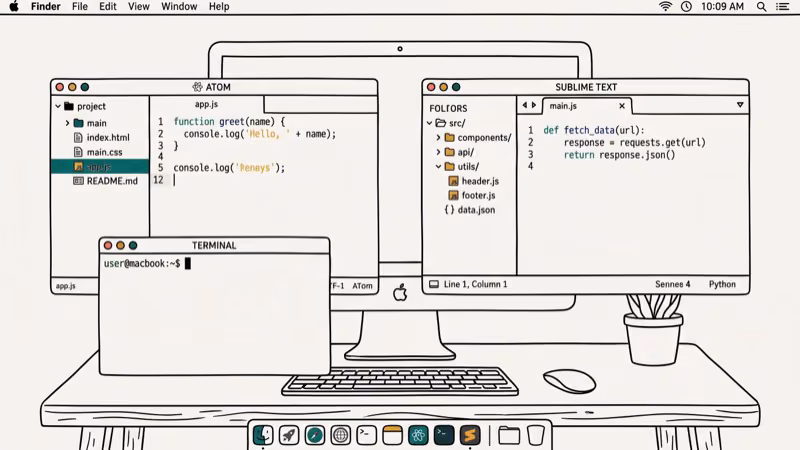This screenshot has height=450, width=800.
Task: Expand the api/ folder in Sublime
Action: [x=438, y=152]
